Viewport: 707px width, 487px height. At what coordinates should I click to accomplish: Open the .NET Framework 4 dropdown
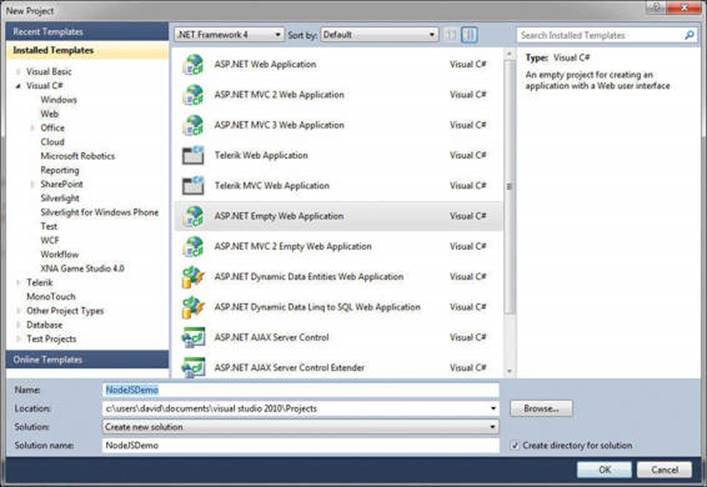[x=229, y=35]
